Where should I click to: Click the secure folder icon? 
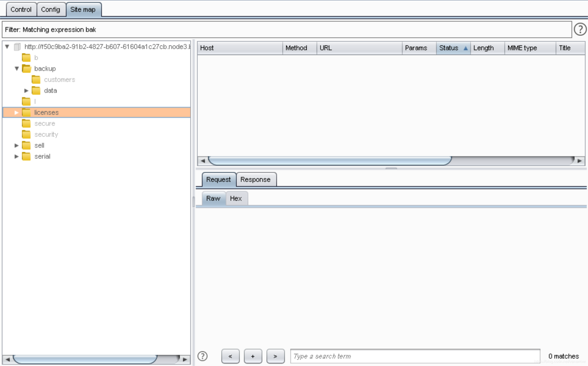coord(26,124)
